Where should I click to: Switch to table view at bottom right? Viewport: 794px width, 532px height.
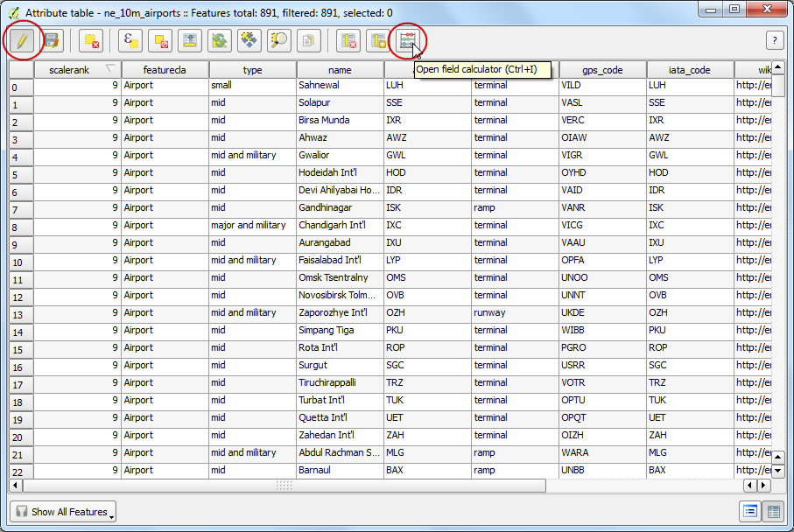tap(773, 512)
